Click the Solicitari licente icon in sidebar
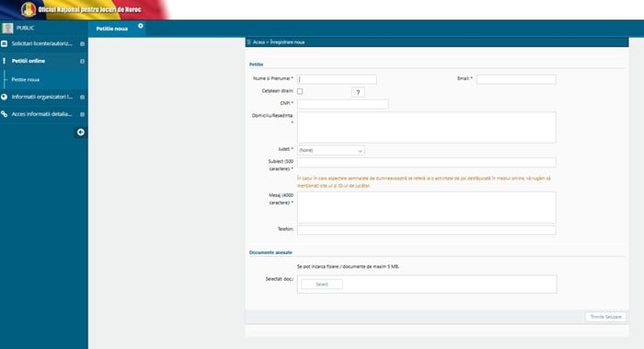Screen dimensions: 644x349 pos(4,43)
